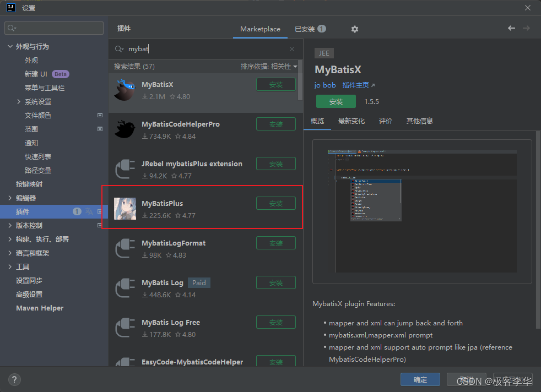The width and height of the screenshot is (541, 392).
Task: Click the settings search input field
Action: [x=54, y=28]
